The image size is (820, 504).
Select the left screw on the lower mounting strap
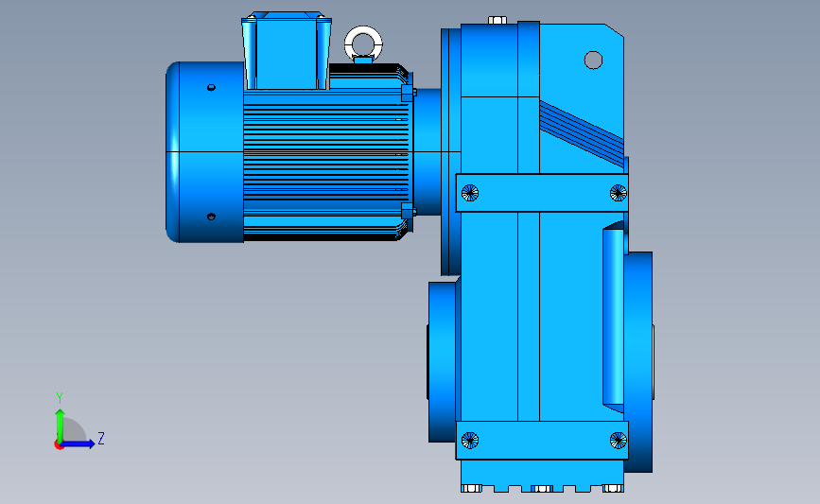470,441
